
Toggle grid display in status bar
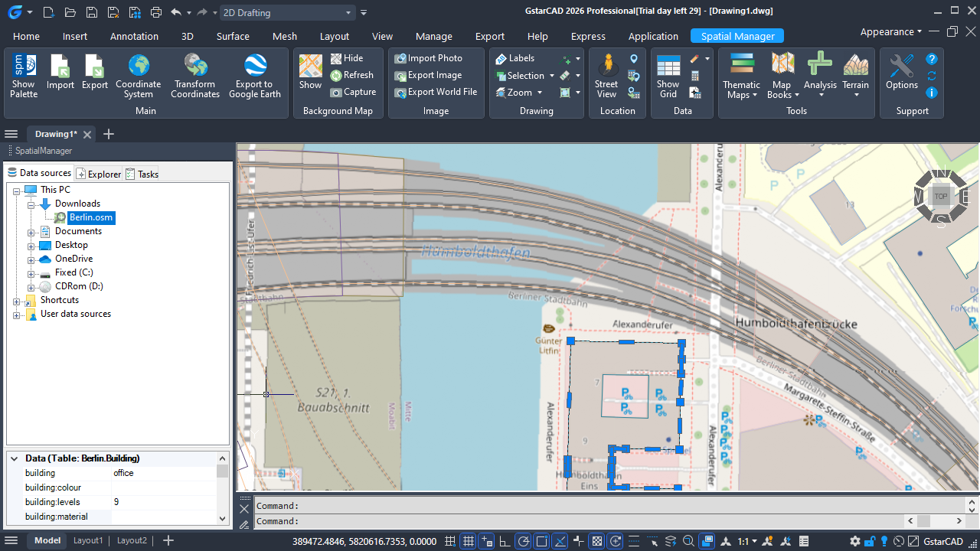coord(469,541)
